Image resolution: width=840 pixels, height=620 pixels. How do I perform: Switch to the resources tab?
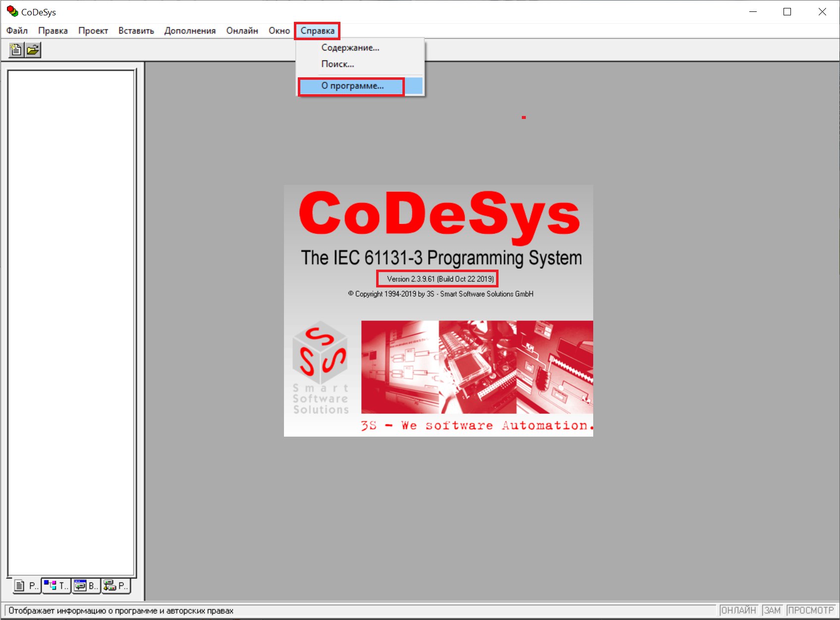(x=116, y=586)
